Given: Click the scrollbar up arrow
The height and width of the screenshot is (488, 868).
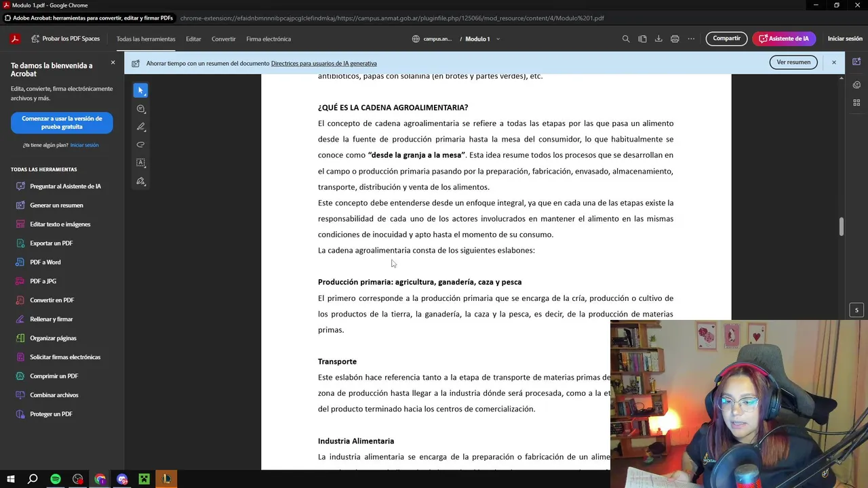Looking at the screenshot, I should point(842,79).
